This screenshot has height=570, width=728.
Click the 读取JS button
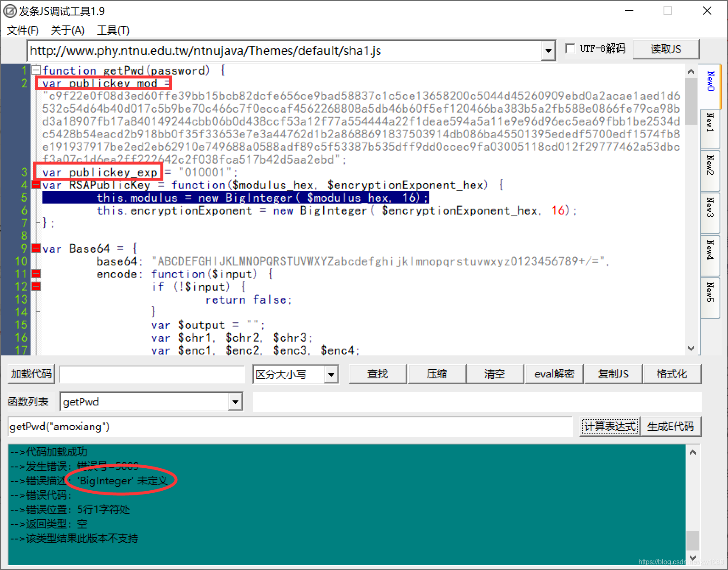pos(666,49)
